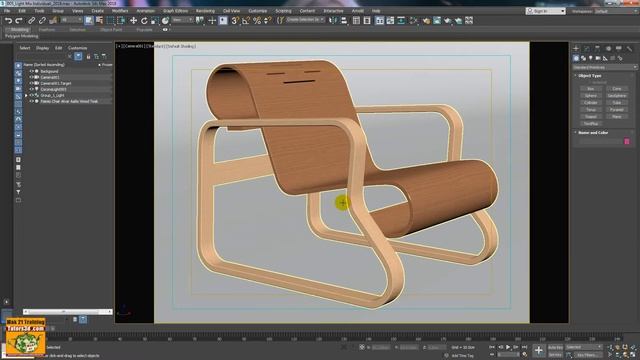The image size is (640, 360).
Task: Expand the Group_3_Light tree node
Action: pos(26,95)
